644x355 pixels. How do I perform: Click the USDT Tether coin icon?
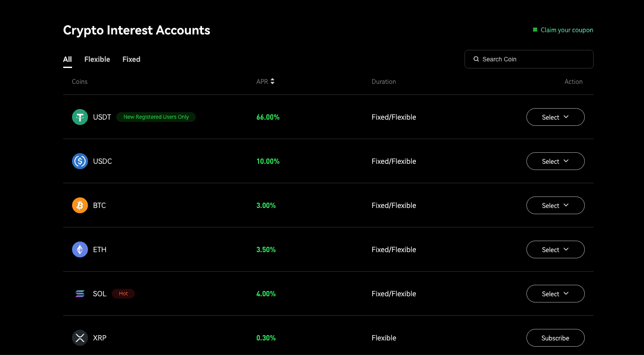coord(80,117)
